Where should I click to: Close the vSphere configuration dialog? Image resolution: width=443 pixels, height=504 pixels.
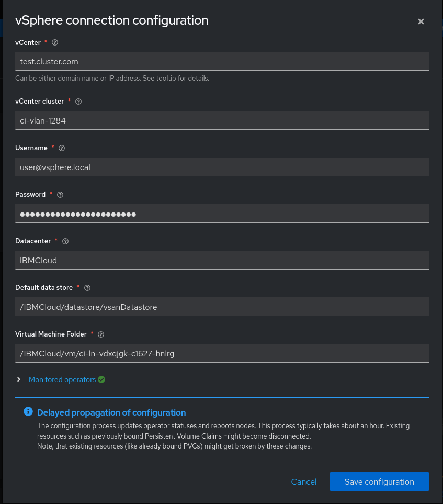tap(421, 21)
